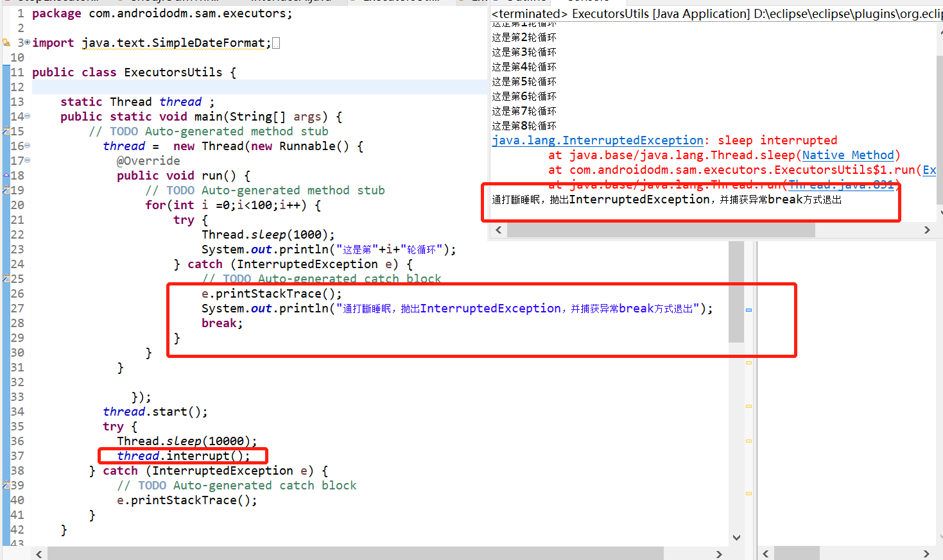Collapse the run method fold at line 17
The width and height of the screenshot is (943, 560).
point(27,160)
